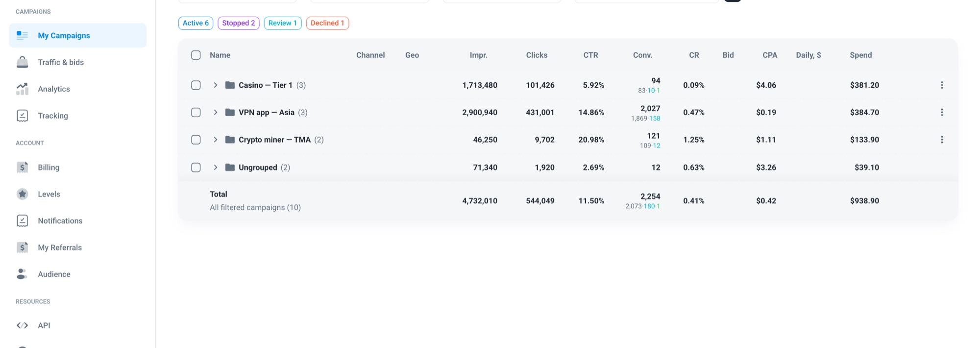Check the Casino — Tier 1 row checkbox
This screenshot has height=348, width=980.
pos(196,85)
